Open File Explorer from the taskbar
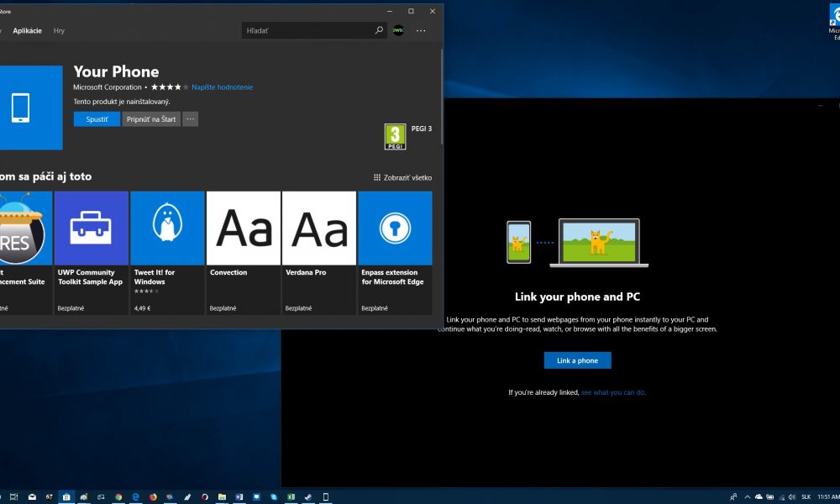 coord(222,496)
